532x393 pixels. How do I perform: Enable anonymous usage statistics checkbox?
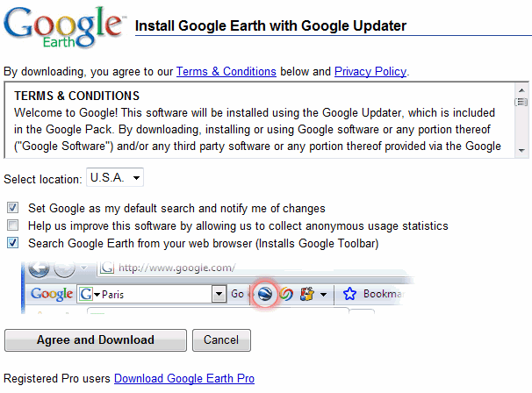point(12,225)
